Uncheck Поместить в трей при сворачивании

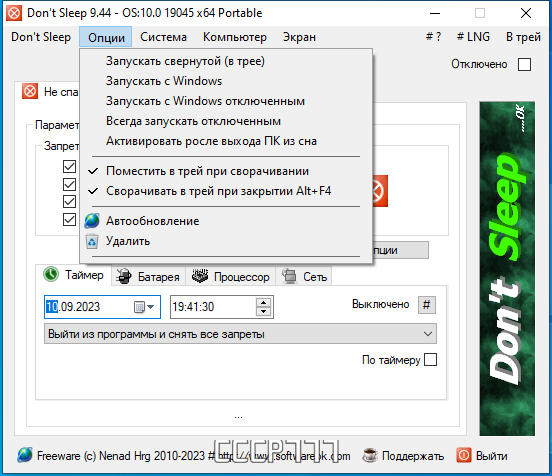pyautogui.click(x=226, y=171)
